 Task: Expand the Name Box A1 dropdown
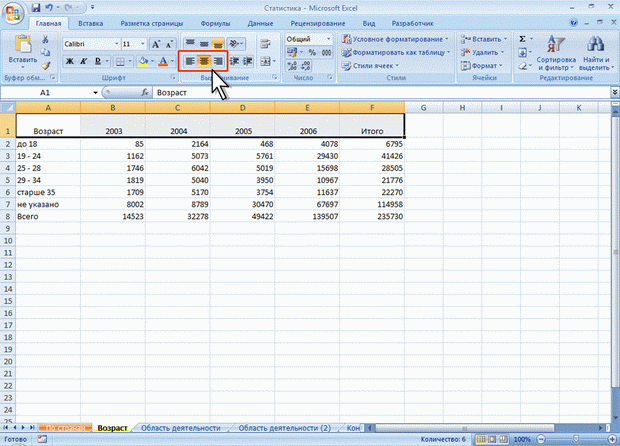95,93
